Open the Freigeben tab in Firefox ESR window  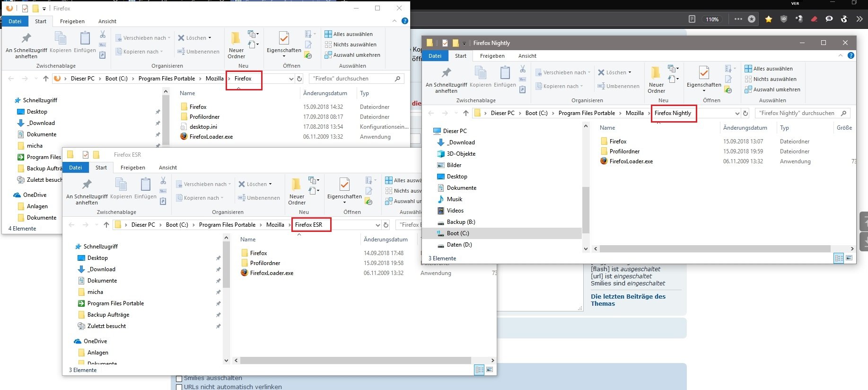[132, 168]
